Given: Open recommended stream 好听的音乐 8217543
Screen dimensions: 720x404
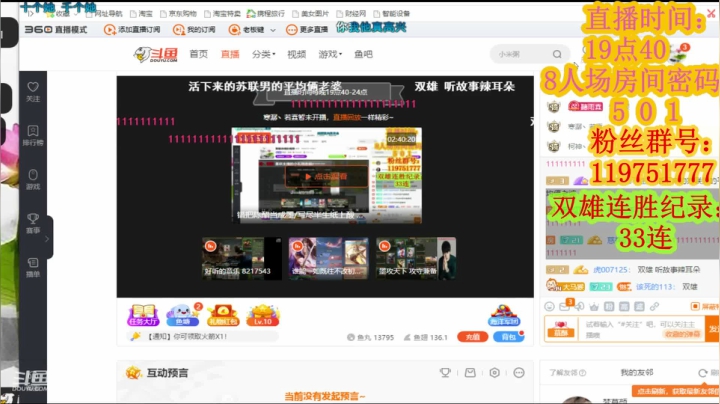Looking at the screenshot, I should click(242, 258).
